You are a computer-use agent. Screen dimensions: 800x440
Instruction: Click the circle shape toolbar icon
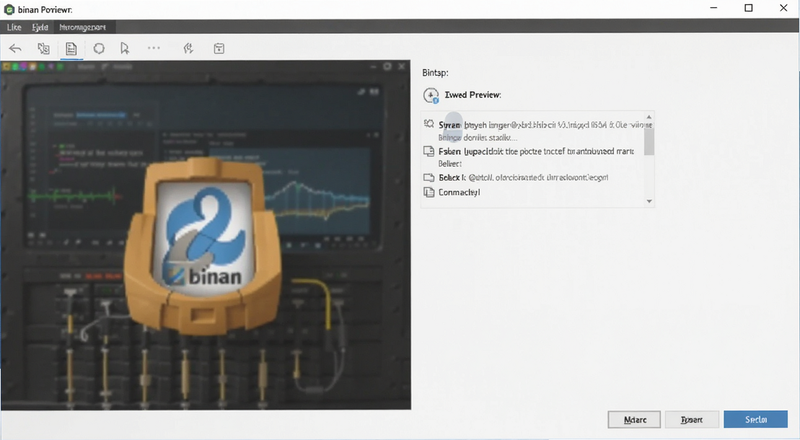tap(99, 48)
